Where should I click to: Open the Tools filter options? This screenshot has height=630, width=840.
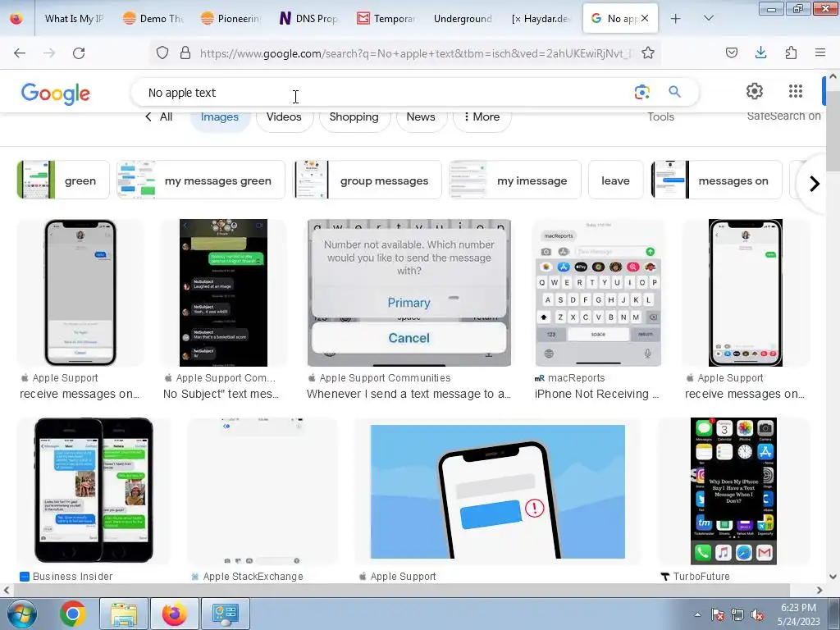click(660, 116)
